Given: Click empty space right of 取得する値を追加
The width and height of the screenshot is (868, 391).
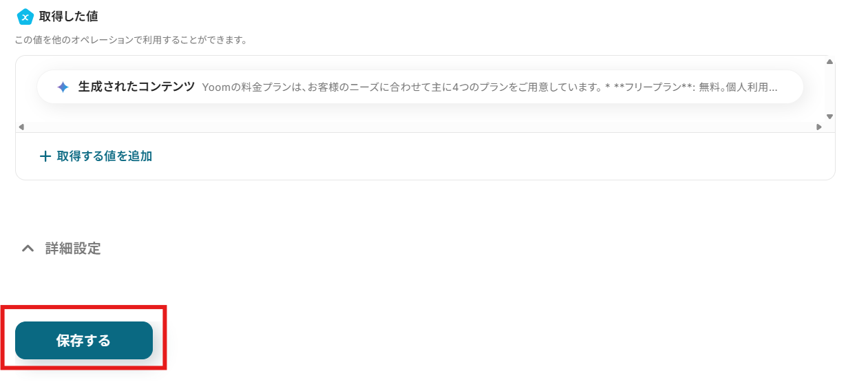Looking at the screenshot, I should [482, 156].
